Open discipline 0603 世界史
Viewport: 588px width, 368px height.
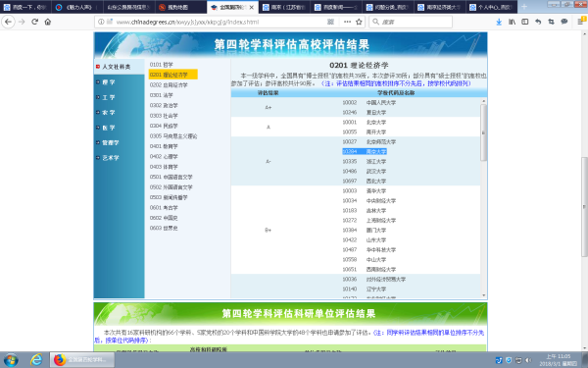click(x=164, y=228)
